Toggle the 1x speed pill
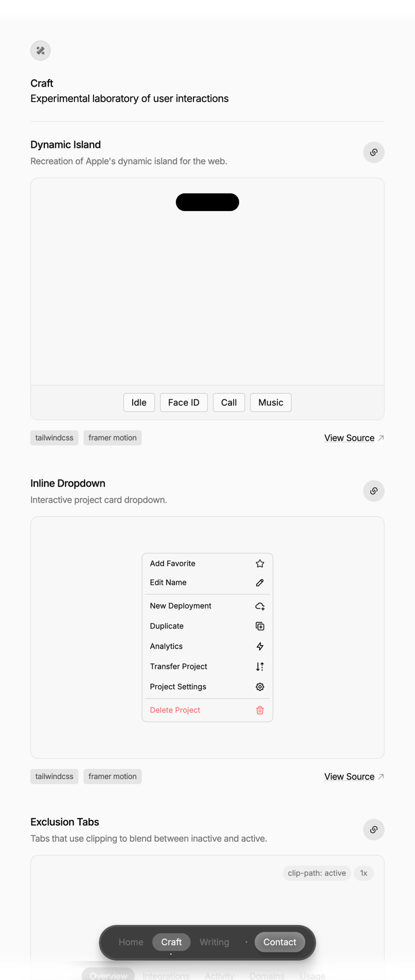Image resolution: width=415 pixels, height=980 pixels. point(364,873)
